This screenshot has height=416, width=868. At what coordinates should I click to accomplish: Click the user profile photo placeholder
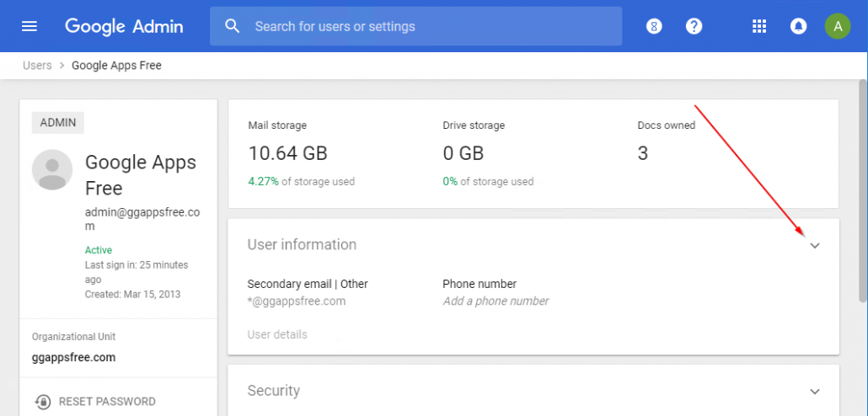pyautogui.click(x=52, y=170)
